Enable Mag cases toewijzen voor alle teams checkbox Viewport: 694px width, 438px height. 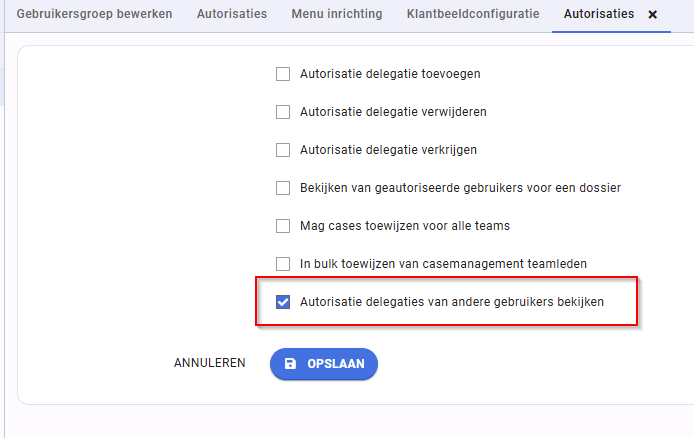click(x=283, y=226)
